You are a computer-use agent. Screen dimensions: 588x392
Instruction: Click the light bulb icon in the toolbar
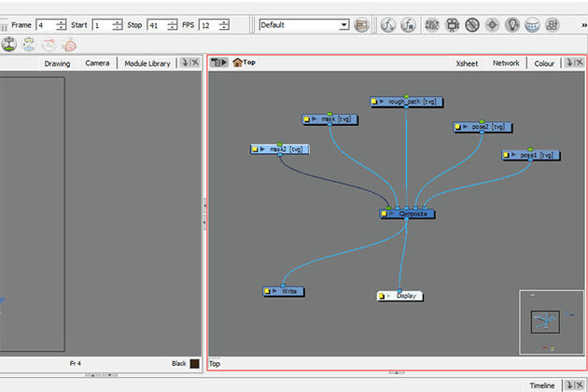click(x=512, y=24)
